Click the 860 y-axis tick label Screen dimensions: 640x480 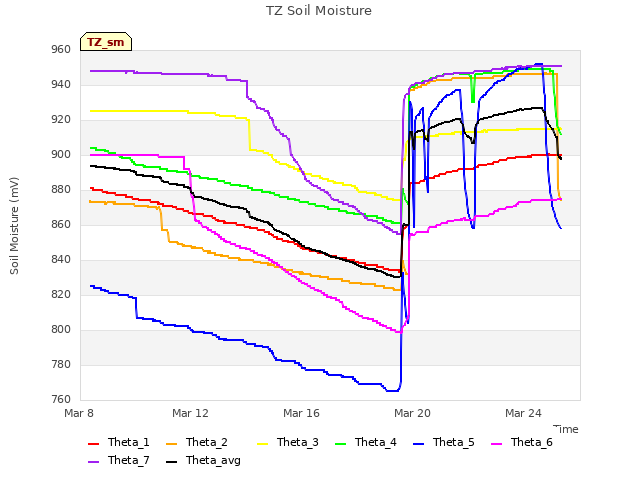61,225
